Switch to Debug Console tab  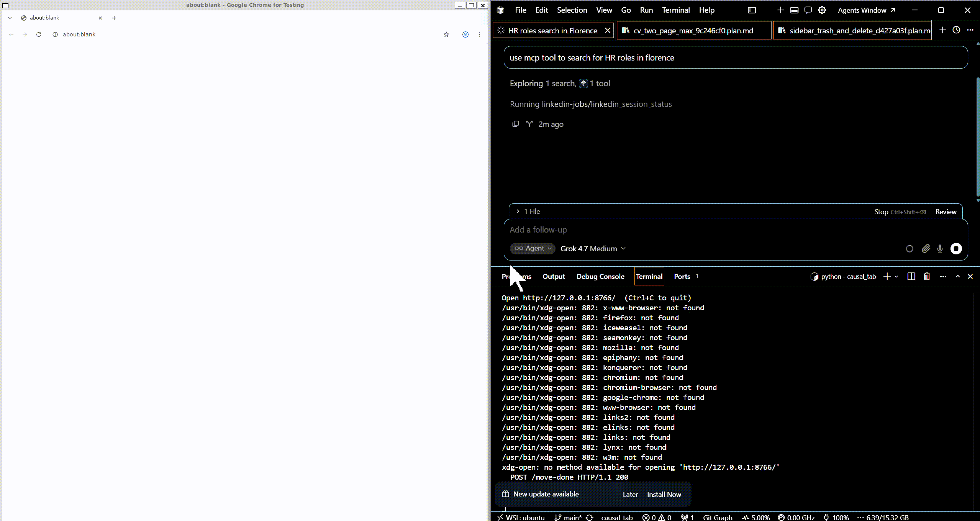click(x=600, y=276)
